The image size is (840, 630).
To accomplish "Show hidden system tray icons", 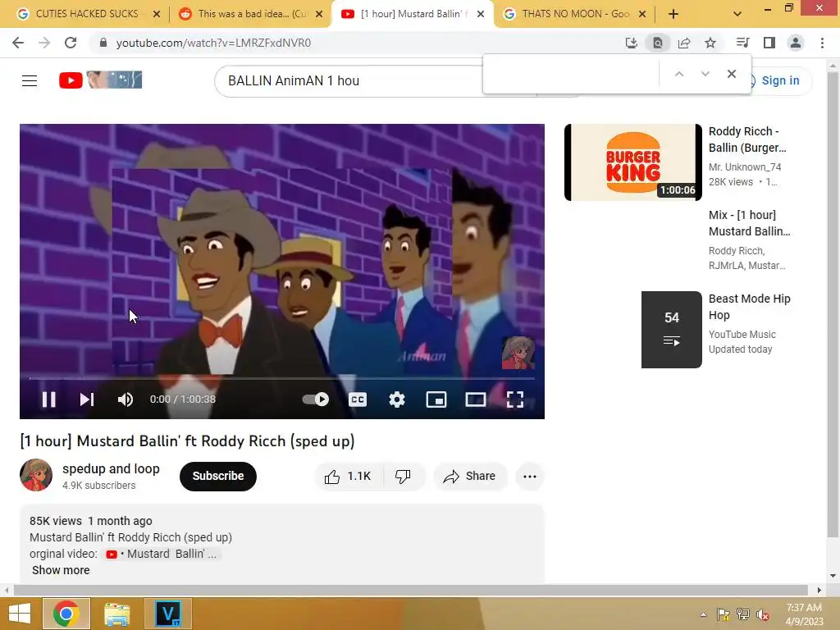I will click(703, 614).
